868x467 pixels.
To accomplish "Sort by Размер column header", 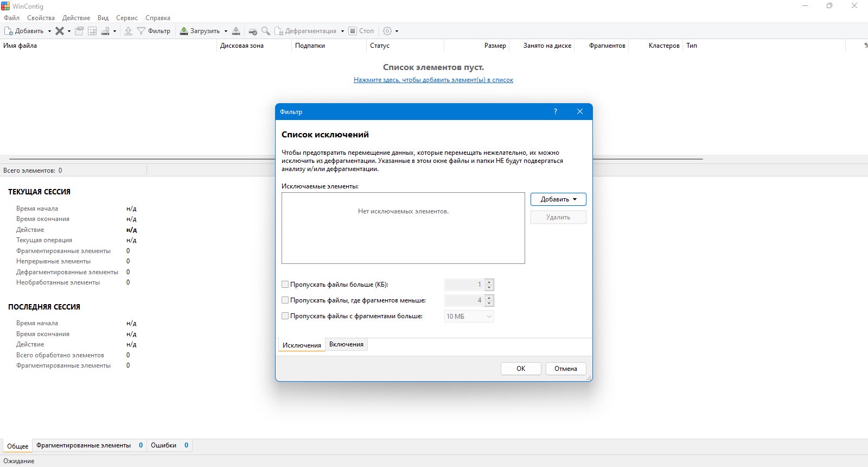I will (476, 46).
